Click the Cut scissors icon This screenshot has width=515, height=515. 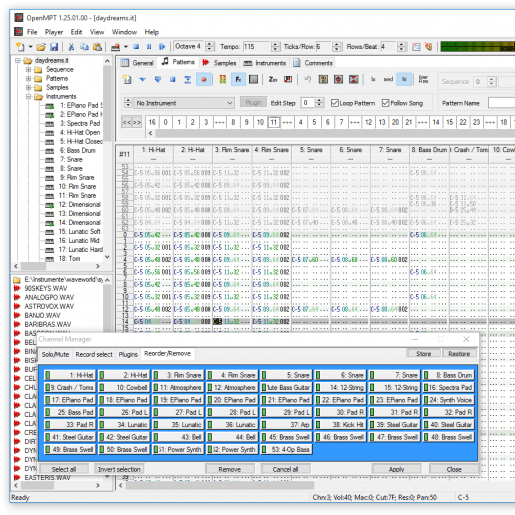(71, 47)
